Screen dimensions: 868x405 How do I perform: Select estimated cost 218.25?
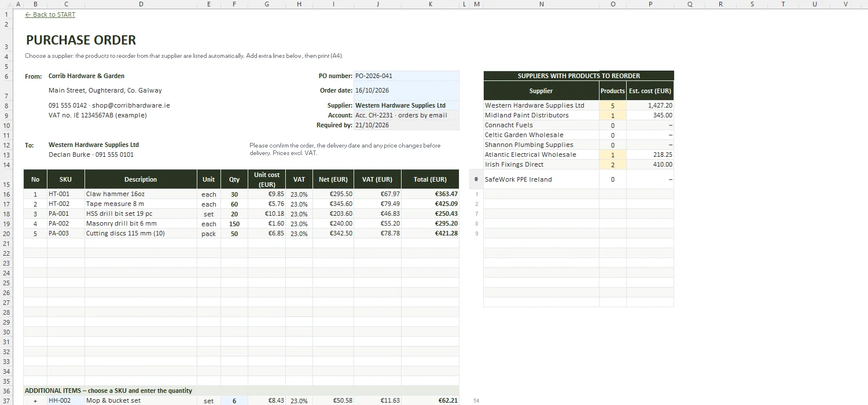[650, 154]
